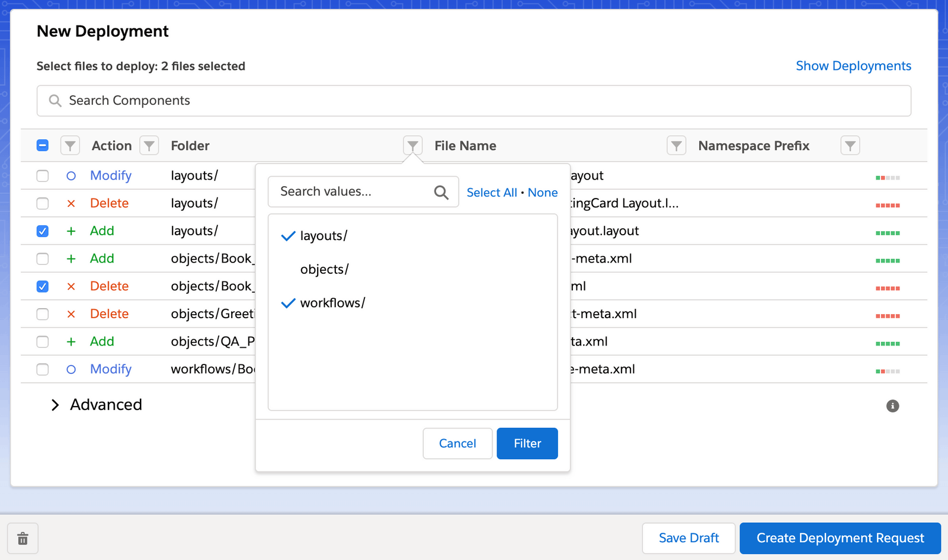The height and width of the screenshot is (560, 948).
Task: Click Create Deployment Request
Action: pos(840,538)
